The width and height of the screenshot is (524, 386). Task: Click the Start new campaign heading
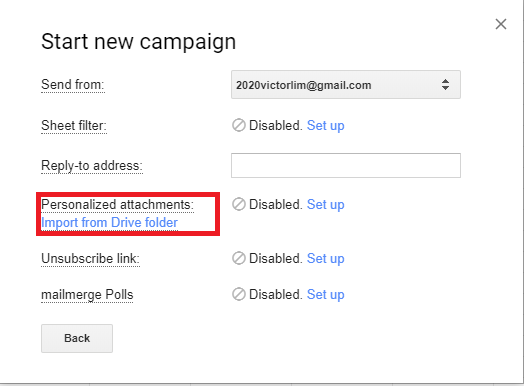(139, 42)
